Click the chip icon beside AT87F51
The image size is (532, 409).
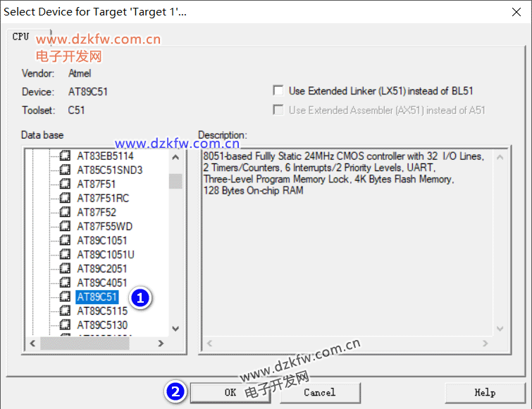(65, 184)
